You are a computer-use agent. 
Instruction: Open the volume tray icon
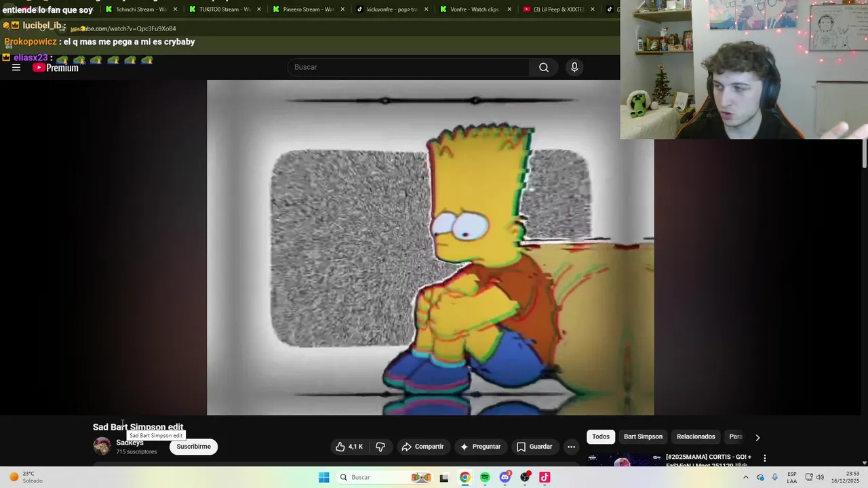pyautogui.click(x=820, y=477)
